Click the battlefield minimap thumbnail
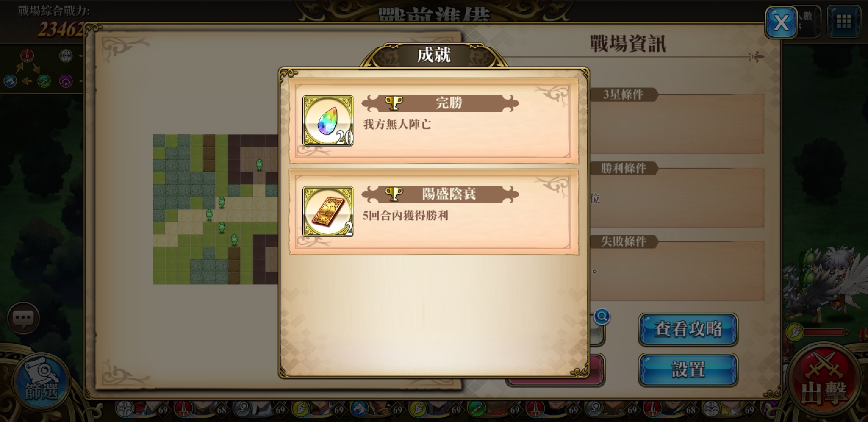This screenshot has width=868, height=422. click(x=215, y=209)
